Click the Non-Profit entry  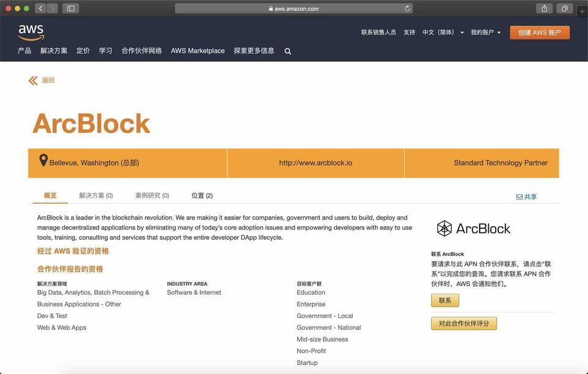click(x=311, y=351)
